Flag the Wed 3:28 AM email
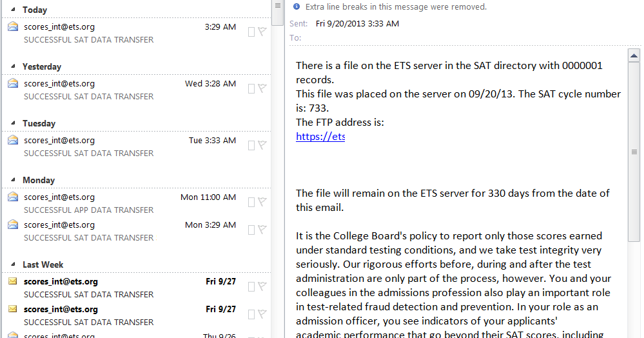The width and height of the screenshot is (644, 338). (x=262, y=88)
